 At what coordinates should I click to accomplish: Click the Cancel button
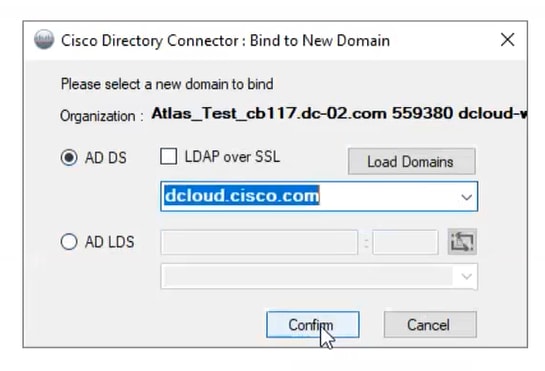[430, 325]
